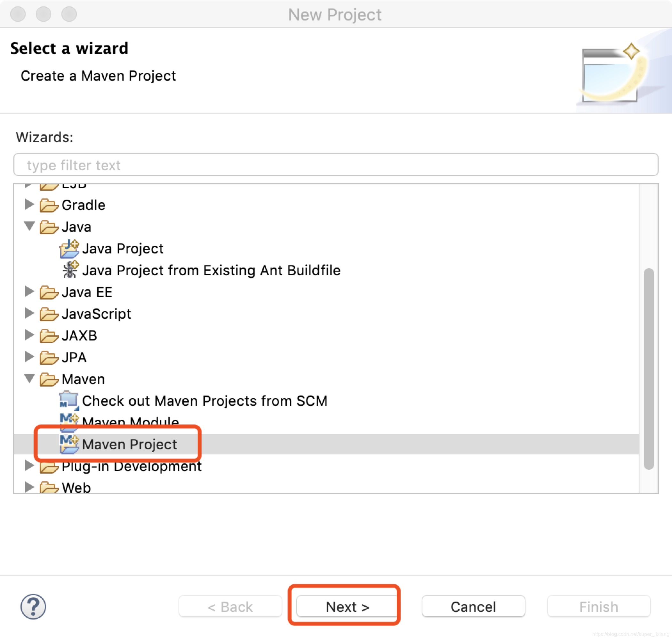Click the Maven Module icon
This screenshot has width=672, height=640.
(69, 422)
